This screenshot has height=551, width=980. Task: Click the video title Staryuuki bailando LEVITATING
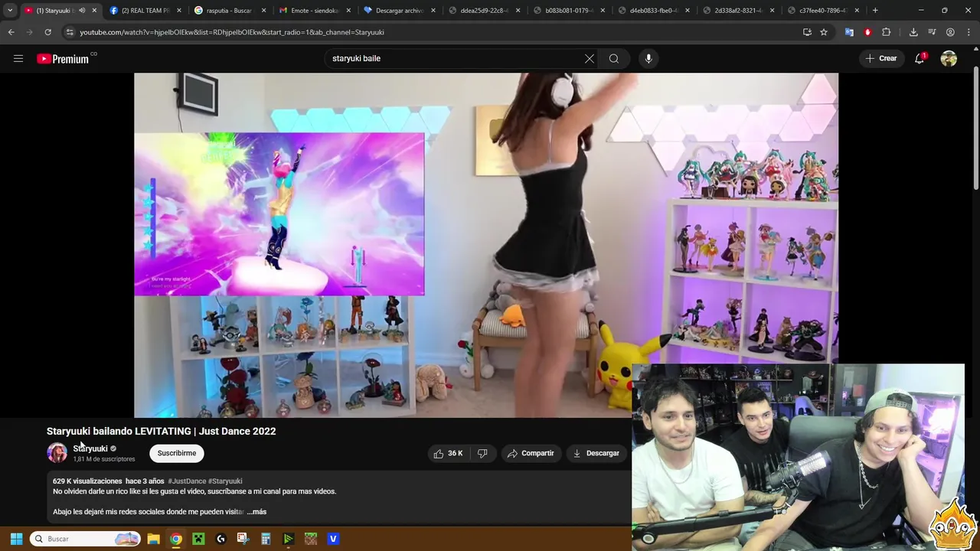click(x=161, y=431)
